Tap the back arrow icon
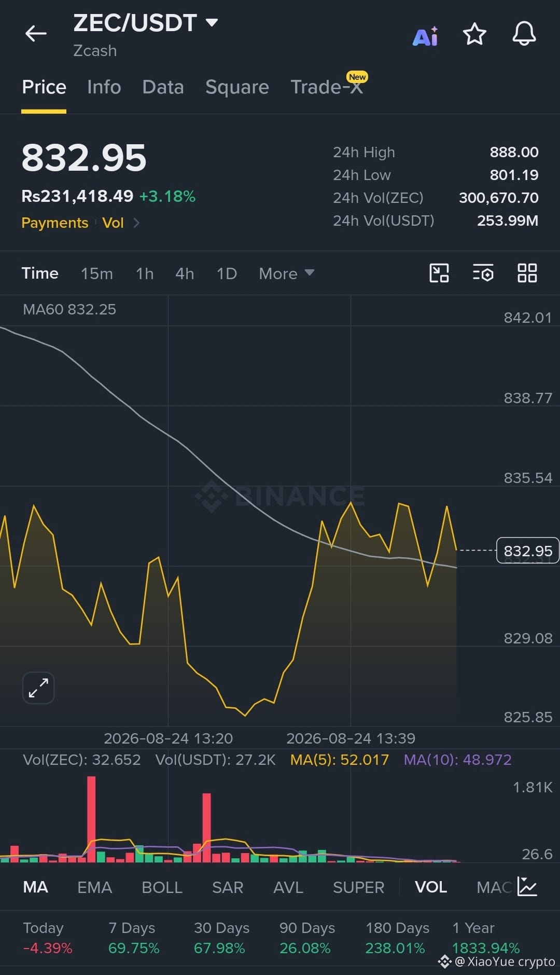 (36, 34)
